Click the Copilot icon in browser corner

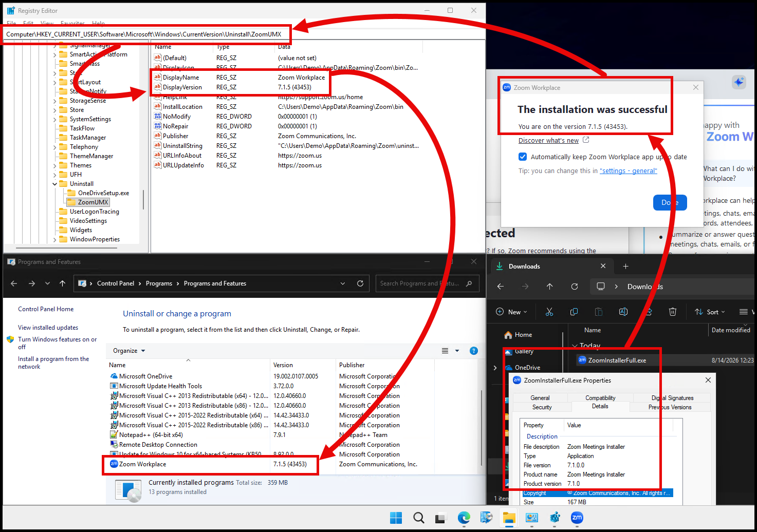click(x=739, y=82)
